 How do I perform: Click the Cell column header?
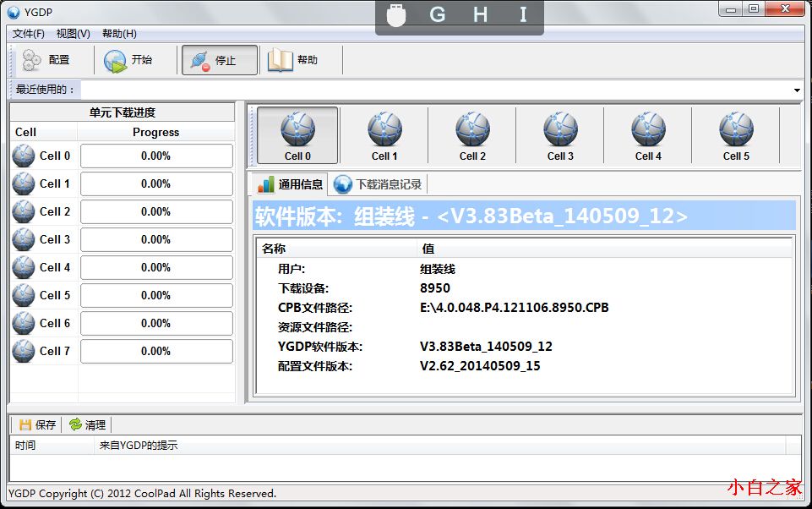coord(44,132)
